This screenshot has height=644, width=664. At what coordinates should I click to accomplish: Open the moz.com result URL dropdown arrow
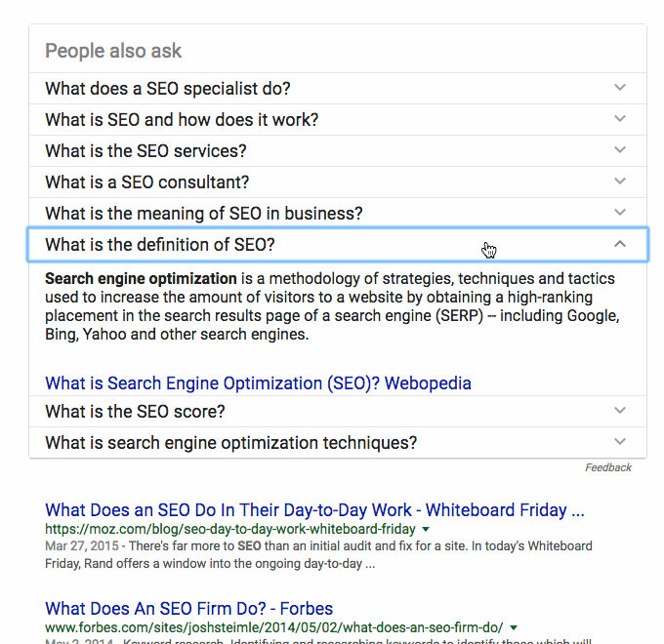tap(426, 529)
